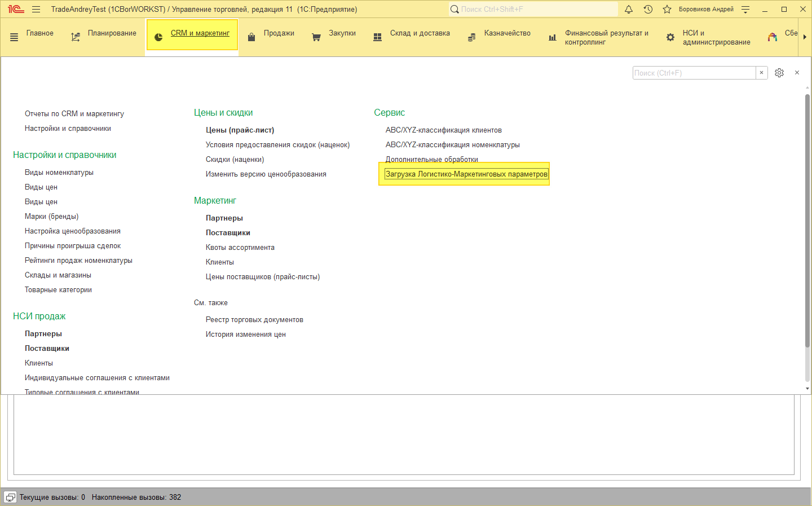Viewport: 812px width, 506px height.
Task: Open the service options dropdown near username
Action: pyautogui.click(x=745, y=9)
